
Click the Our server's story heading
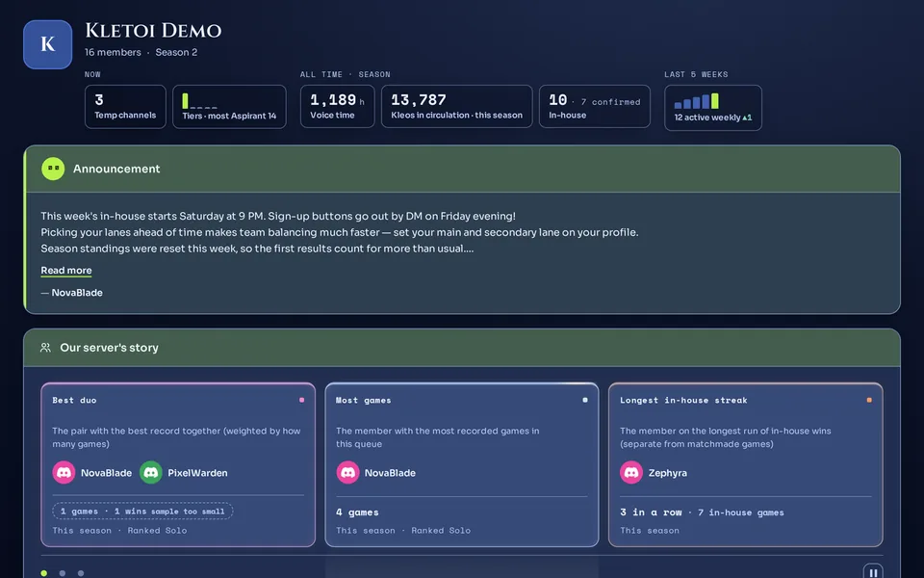click(109, 348)
